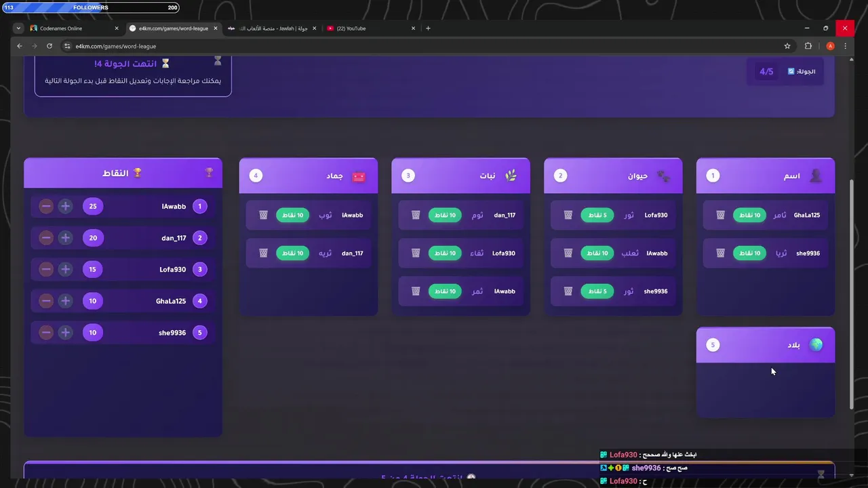Delete she9936's answer in the اسم column
The image size is (868, 488).
[x=720, y=253]
